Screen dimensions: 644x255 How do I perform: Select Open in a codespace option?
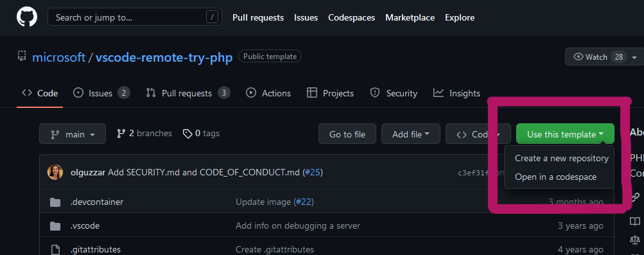click(x=555, y=177)
